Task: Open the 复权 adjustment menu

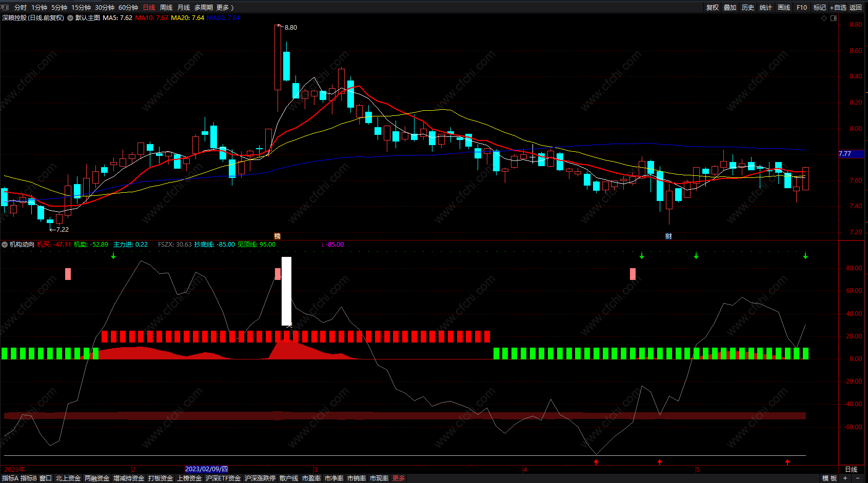Action: click(x=713, y=7)
